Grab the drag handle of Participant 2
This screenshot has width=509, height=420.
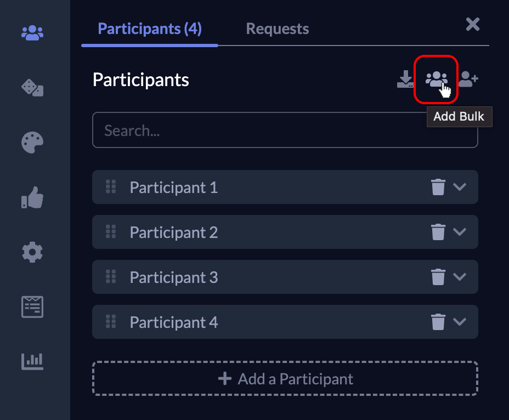point(111,232)
